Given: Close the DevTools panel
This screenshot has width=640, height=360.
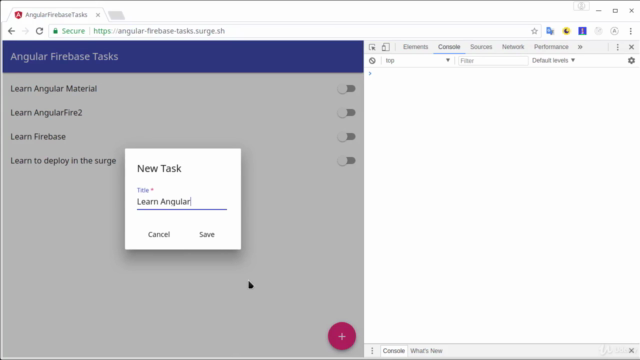Looking at the screenshot, I should click(631, 47).
